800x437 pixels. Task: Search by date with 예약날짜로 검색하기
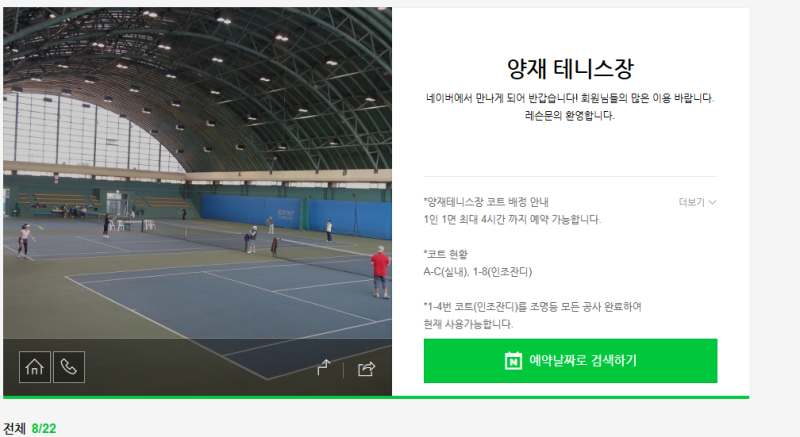point(570,361)
